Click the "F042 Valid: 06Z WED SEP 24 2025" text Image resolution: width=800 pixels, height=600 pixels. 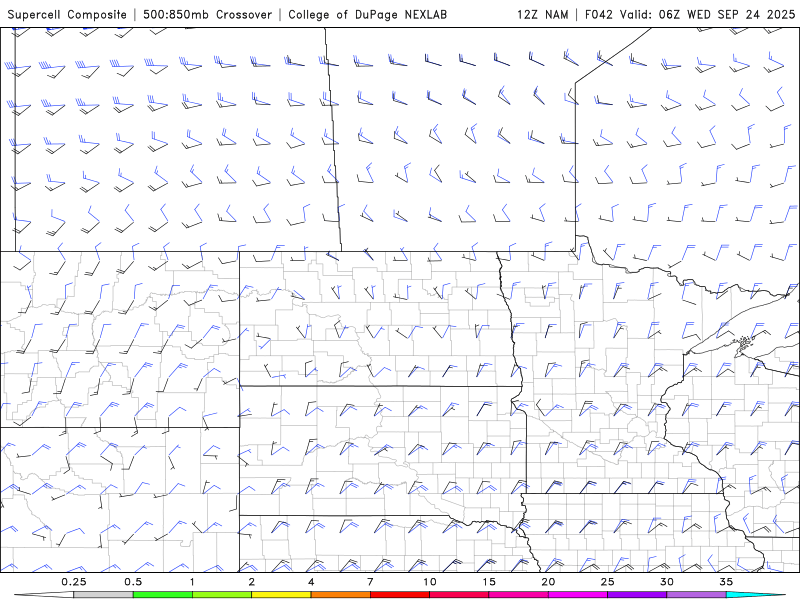[x=690, y=14]
